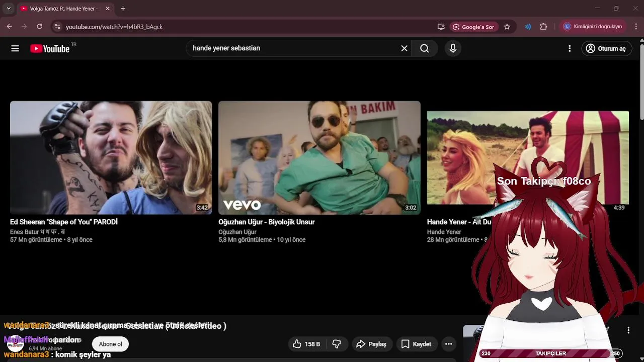Click Abone ol subscribe button
The image size is (644, 362).
coord(110,344)
